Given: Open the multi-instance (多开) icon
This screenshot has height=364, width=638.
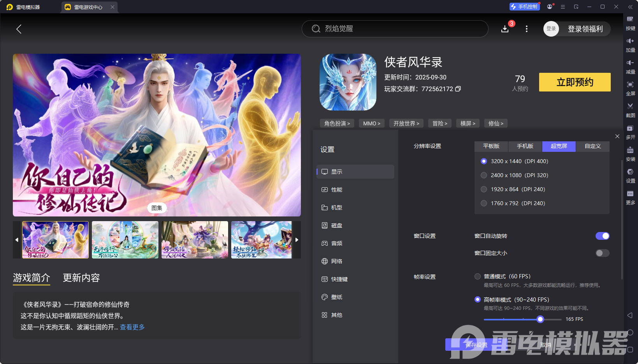Looking at the screenshot, I should point(630,128).
